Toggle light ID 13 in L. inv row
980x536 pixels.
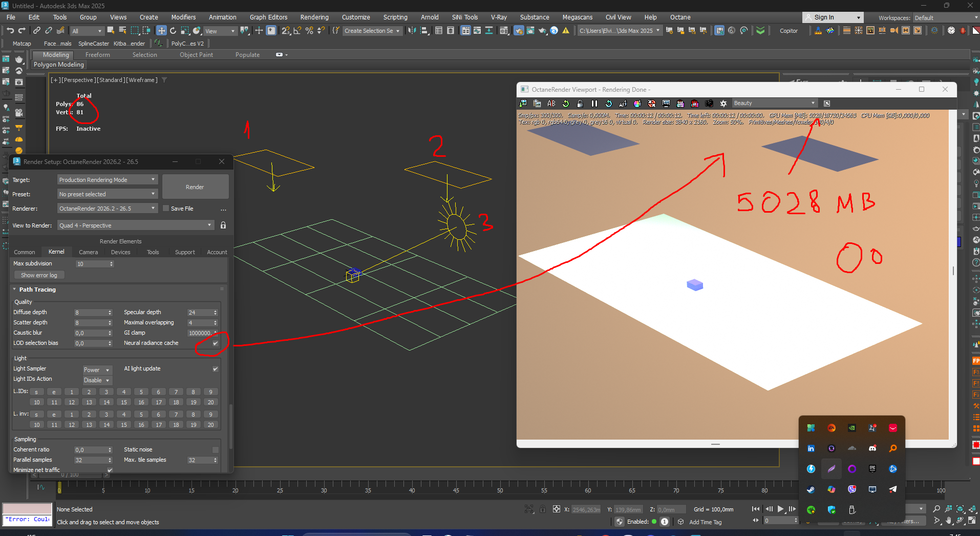(89, 425)
